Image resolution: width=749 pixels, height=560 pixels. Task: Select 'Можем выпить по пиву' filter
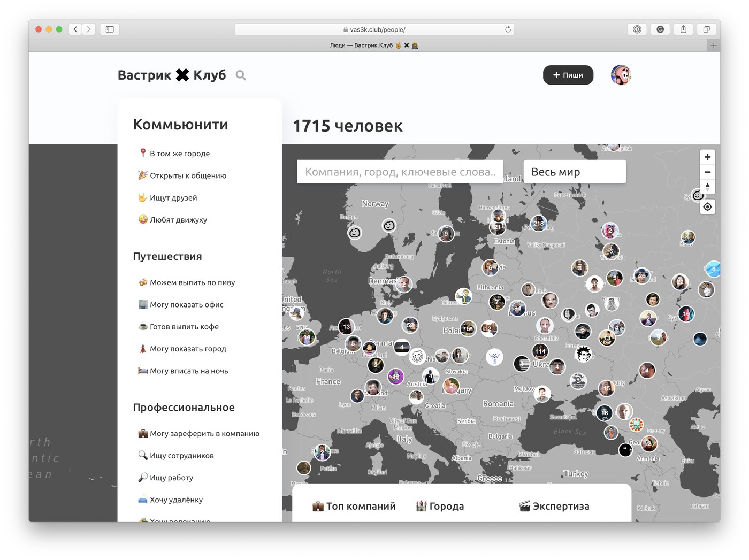pyautogui.click(x=192, y=282)
